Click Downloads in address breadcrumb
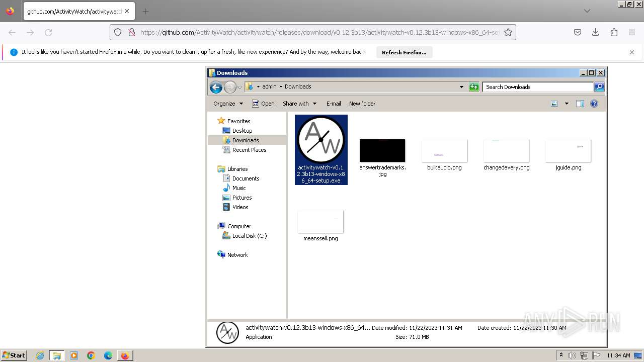The image size is (644, 362). (298, 86)
